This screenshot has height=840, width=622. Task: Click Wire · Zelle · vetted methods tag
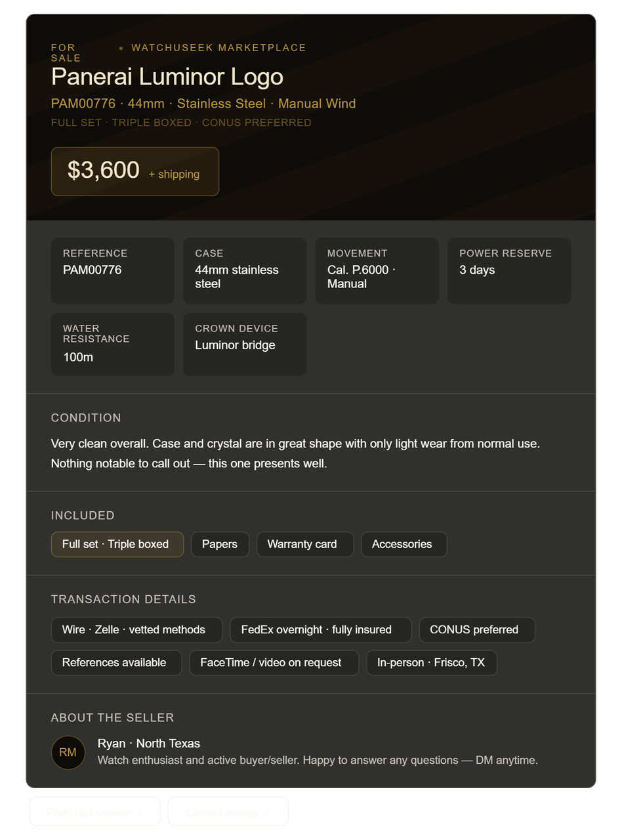[136, 630]
